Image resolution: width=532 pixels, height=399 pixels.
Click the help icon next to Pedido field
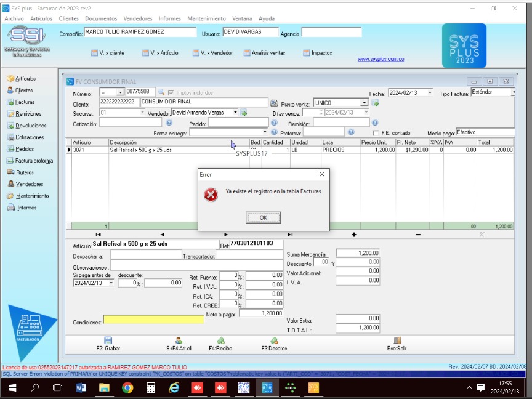274,123
